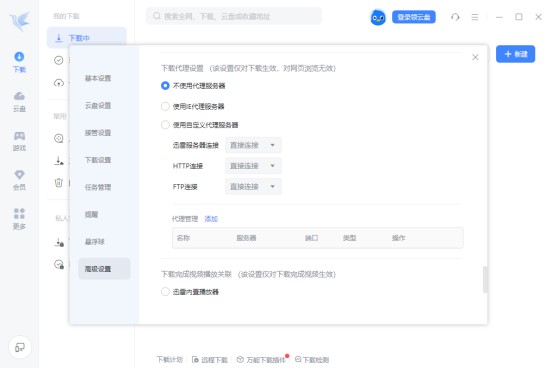
Task: Select 使用自定义代理服务器 radio option
Action: click(165, 125)
